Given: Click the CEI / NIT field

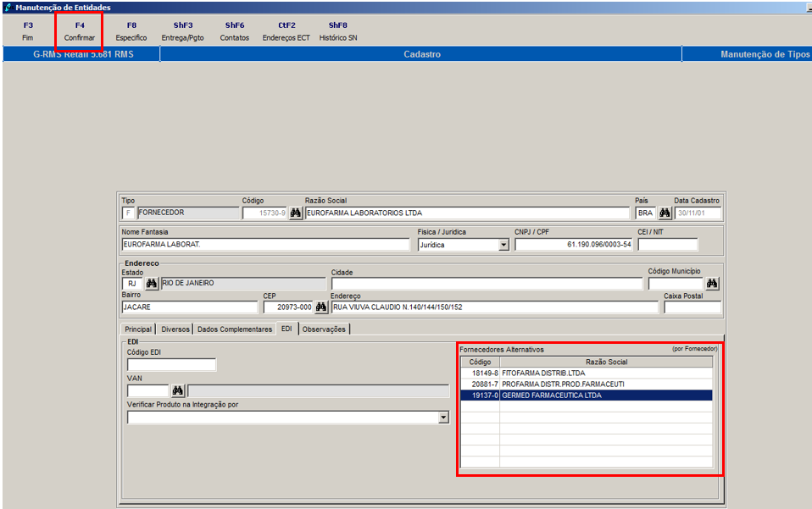Looking at the screenshot, I should tap(668, 245).
